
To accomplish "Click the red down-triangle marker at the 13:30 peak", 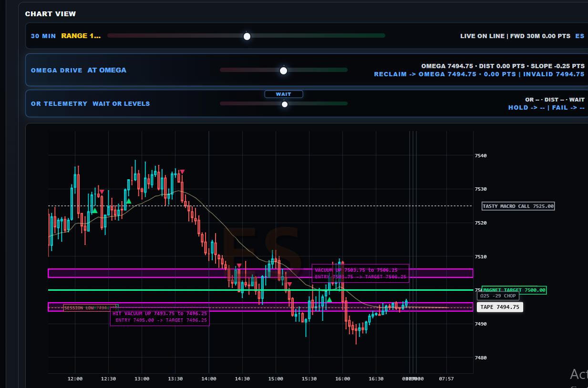I will click(182, 172).
